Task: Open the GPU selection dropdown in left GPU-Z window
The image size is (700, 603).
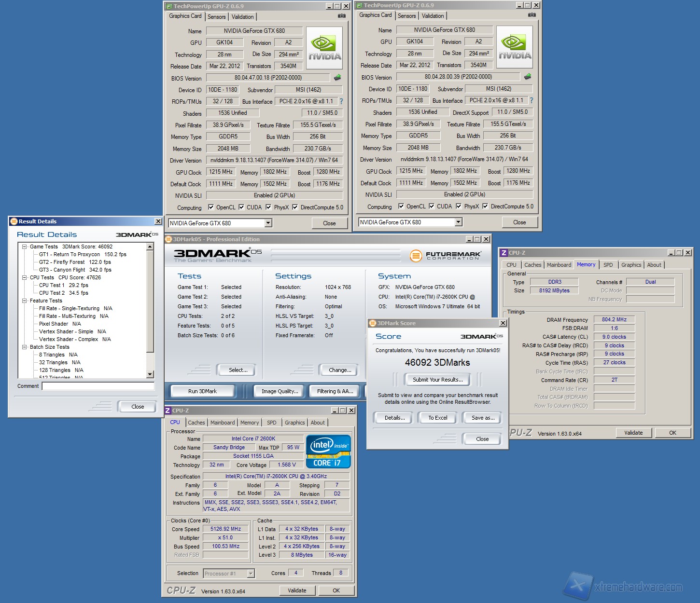Action: (x=268, y=223)
